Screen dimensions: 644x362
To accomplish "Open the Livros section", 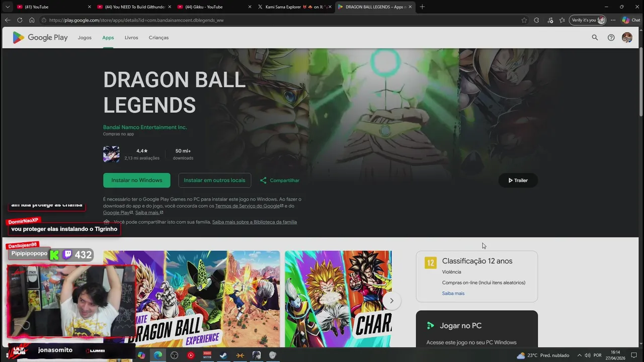I will [x=131, y=38].
